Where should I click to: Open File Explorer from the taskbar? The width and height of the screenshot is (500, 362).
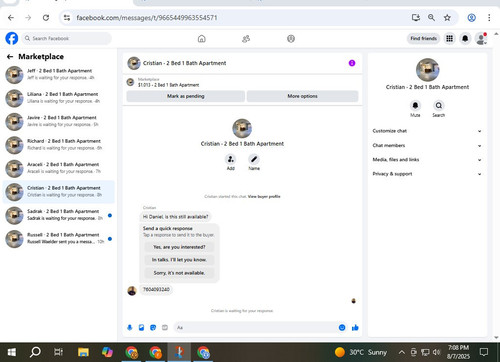pos(83,352)
